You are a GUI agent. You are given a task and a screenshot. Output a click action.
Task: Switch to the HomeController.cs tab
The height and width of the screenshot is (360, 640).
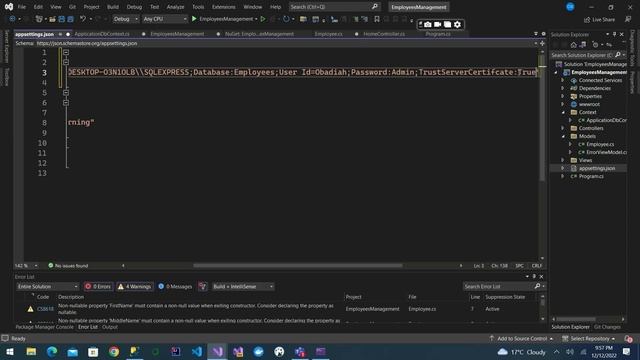point(384,34)
